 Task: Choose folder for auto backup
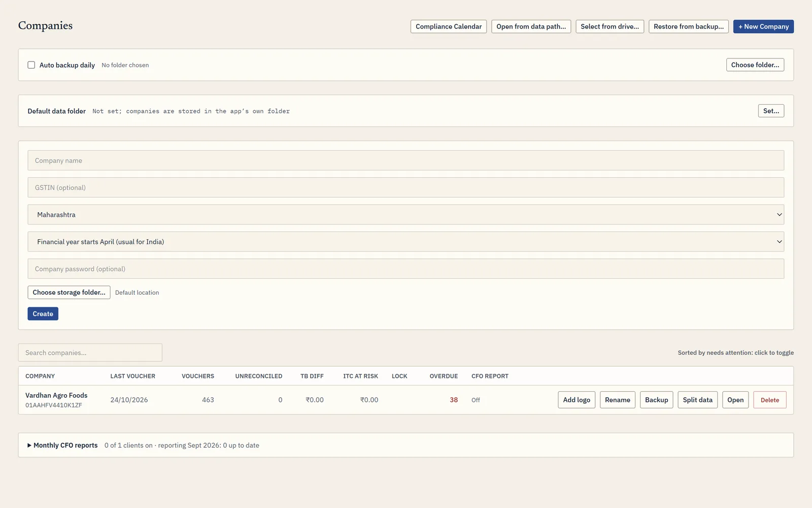[x=755, y=65]
